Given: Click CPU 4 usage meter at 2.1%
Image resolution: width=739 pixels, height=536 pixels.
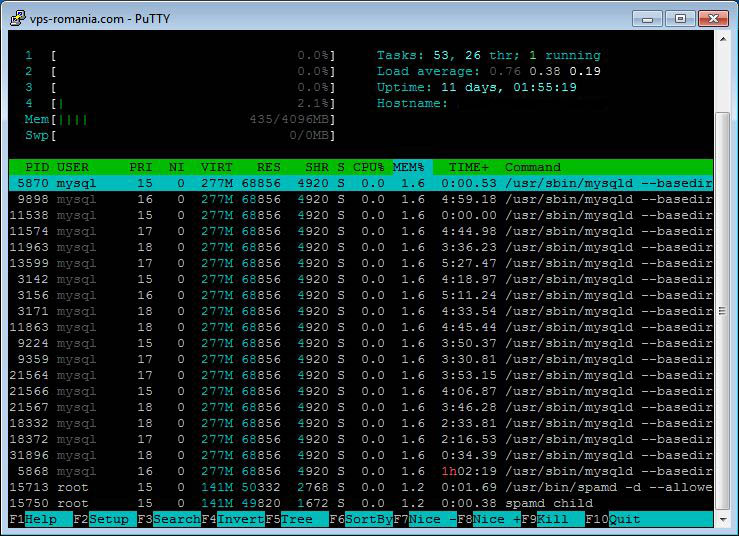Looking at the screenshot, I should (180, 103).
